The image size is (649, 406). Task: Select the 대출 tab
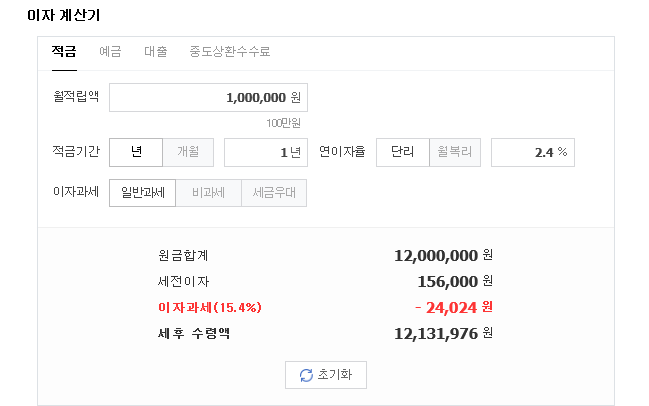pyautogui.click(x=156, y=51)
